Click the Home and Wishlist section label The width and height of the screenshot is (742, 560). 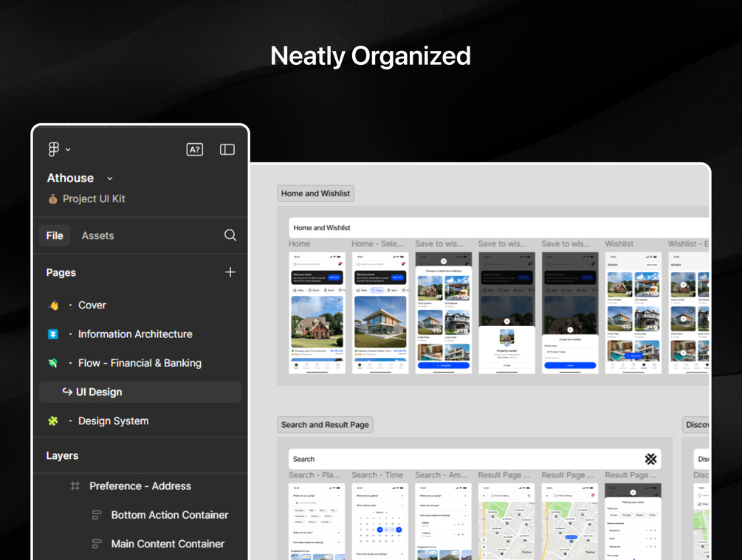pos(316,193)
